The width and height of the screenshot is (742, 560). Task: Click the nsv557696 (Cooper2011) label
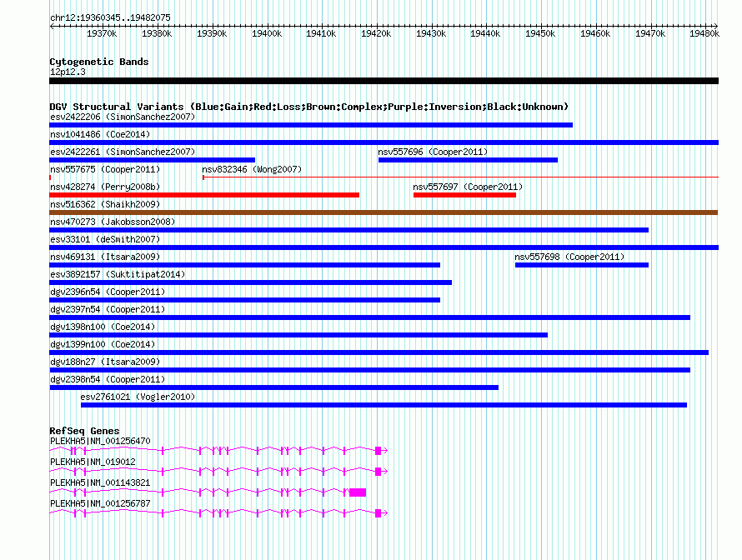click(x=433, y=152)
